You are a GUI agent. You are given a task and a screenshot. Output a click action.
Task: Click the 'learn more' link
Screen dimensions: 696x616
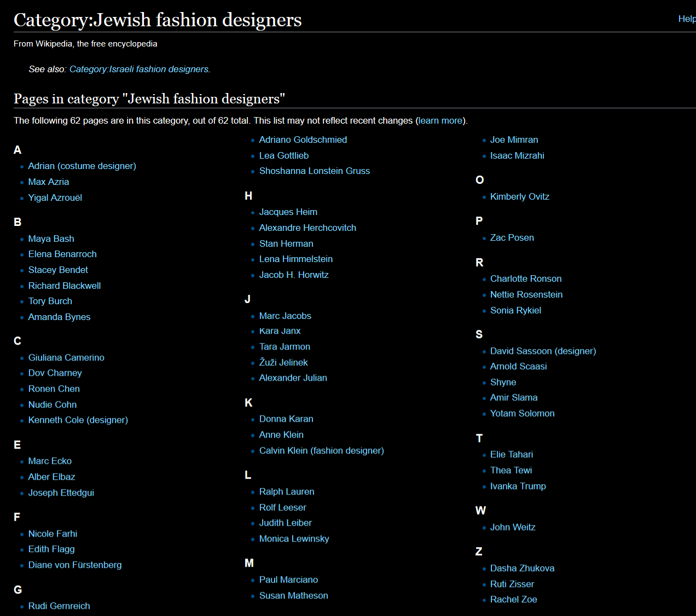440,120
